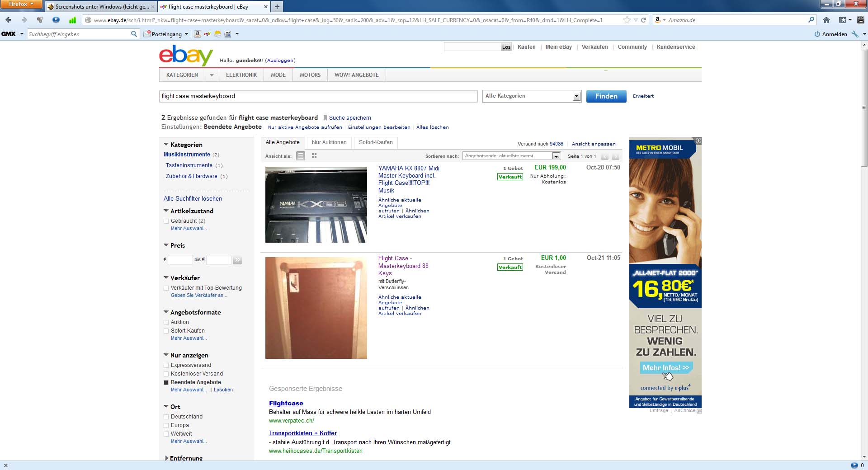Viewport: 868px width, 470px height.
Task: Open news icon in GMX toolbar
Action: point(227,34)
